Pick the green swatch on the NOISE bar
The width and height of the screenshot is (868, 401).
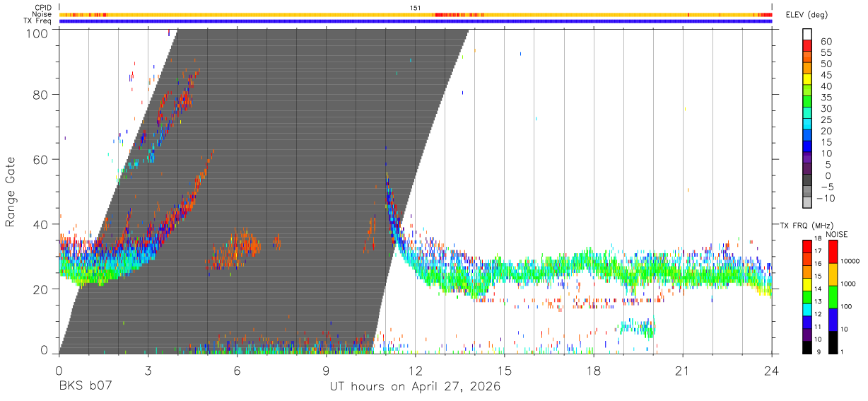(x=833, y=297)
